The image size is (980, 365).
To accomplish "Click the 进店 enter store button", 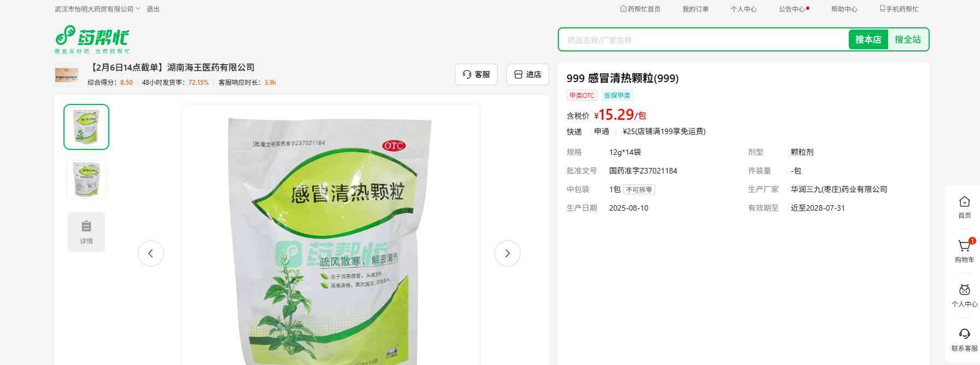I will (528, 74).
